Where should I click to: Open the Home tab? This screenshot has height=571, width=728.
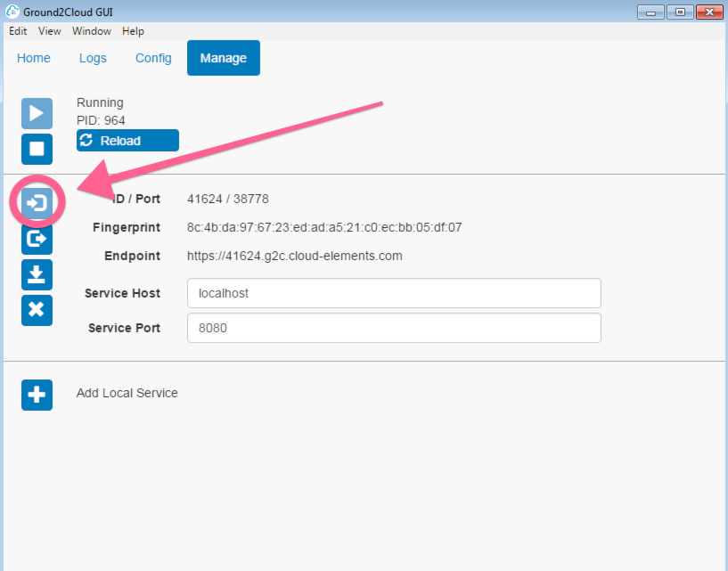pyautogui.click(x=34, y=58)
